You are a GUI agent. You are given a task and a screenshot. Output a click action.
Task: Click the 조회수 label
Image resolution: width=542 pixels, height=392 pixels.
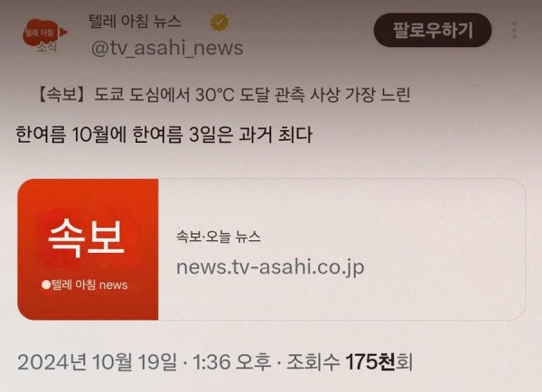(313, 362)
